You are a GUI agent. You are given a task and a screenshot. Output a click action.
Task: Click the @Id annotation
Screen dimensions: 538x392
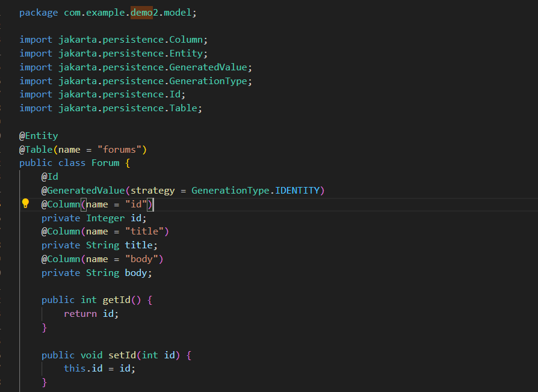pyautogui.click(x=49, y=177)
